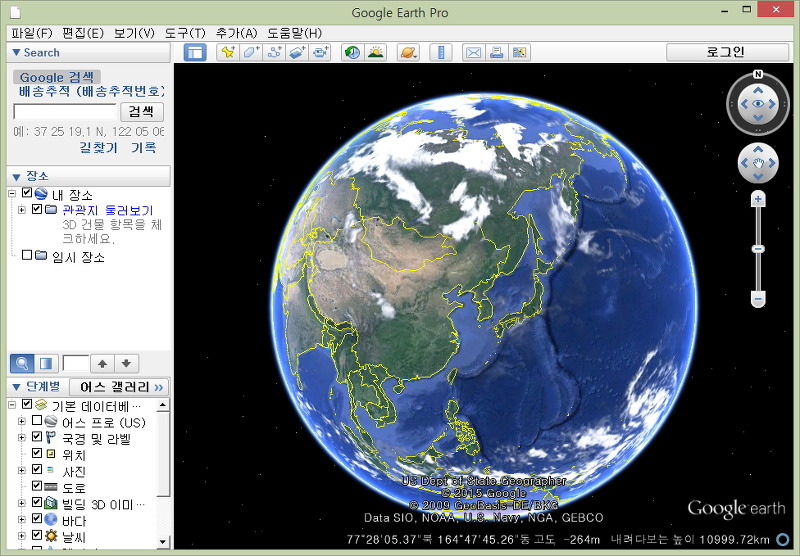Screen dimensions: 800x556
Task: Collapse the 내 장소 tree node
Action: [x=12, y=193]
